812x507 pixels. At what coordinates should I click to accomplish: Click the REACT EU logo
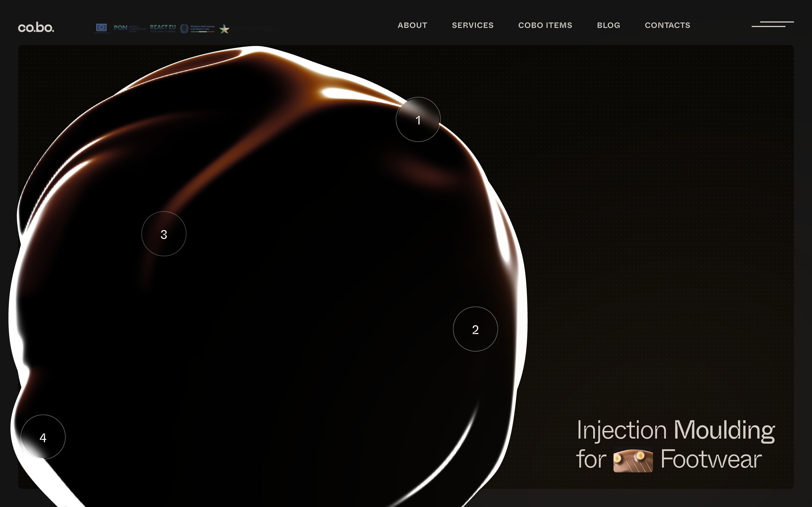click(163, 28)
